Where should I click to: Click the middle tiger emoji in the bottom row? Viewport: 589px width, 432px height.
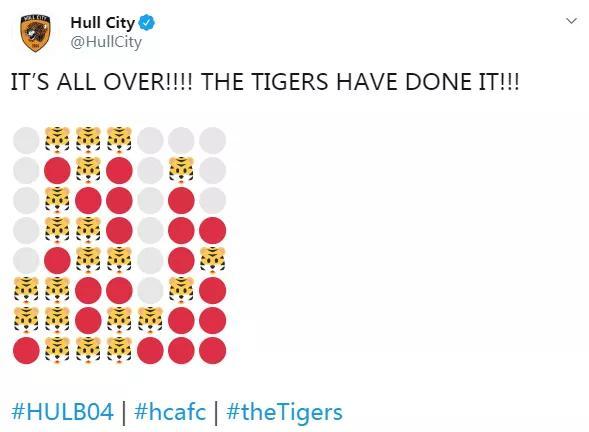point(88,351)
